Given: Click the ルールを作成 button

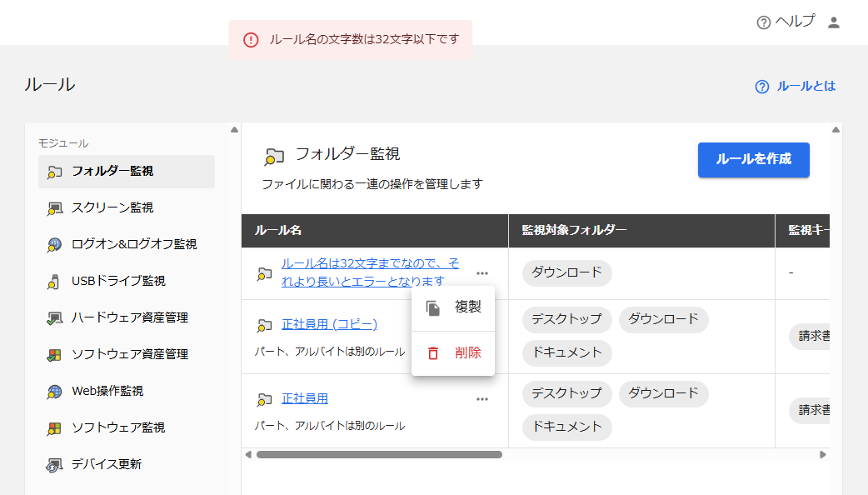Looking at the screenshot, I should [753, 159].
